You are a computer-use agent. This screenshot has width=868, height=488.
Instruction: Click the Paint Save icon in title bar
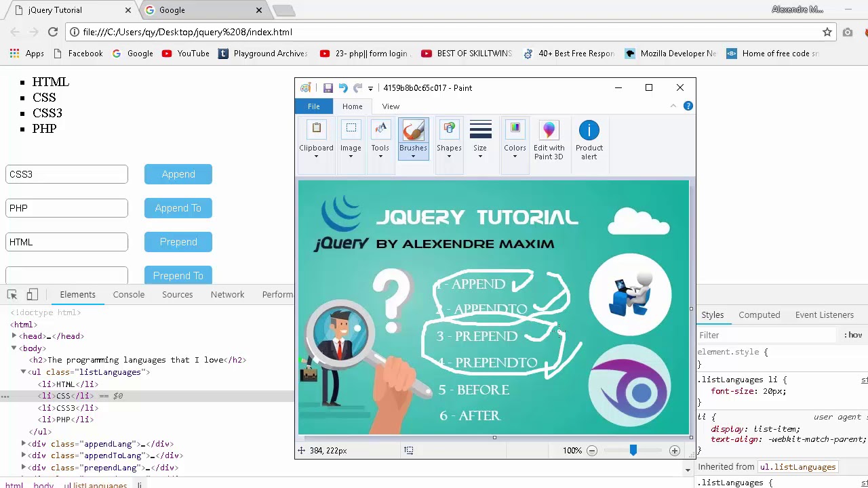click(328, 87)
